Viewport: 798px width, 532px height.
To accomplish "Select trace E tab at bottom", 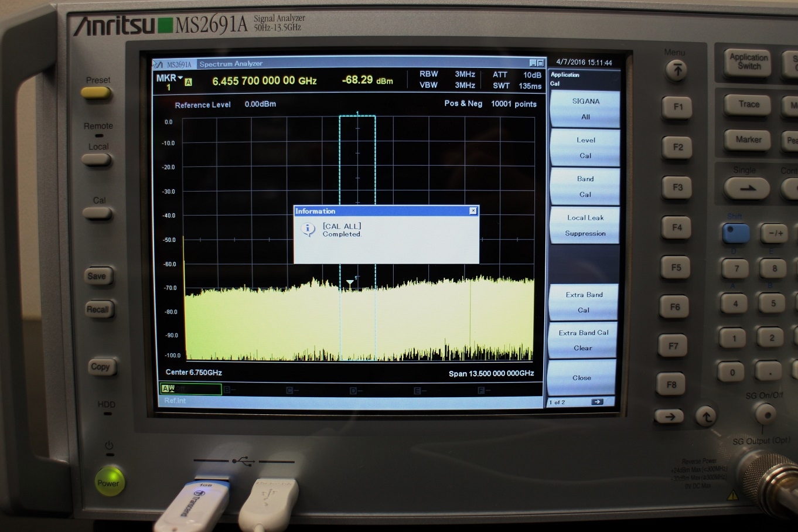I will point(420,391).
